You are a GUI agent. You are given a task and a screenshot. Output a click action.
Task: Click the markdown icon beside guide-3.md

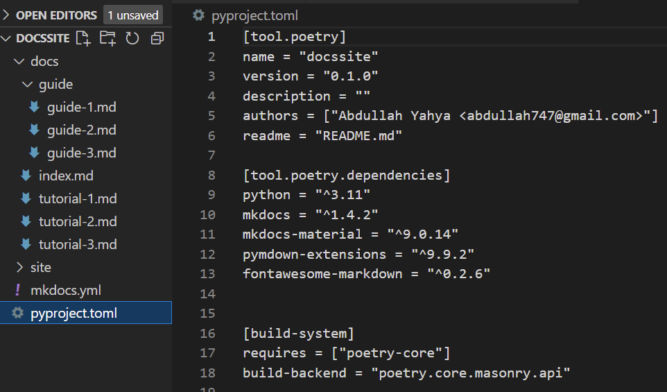click(34, 153)
